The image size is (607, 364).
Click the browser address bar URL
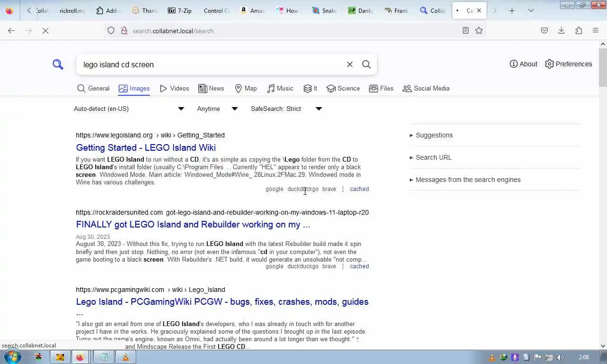173,31
